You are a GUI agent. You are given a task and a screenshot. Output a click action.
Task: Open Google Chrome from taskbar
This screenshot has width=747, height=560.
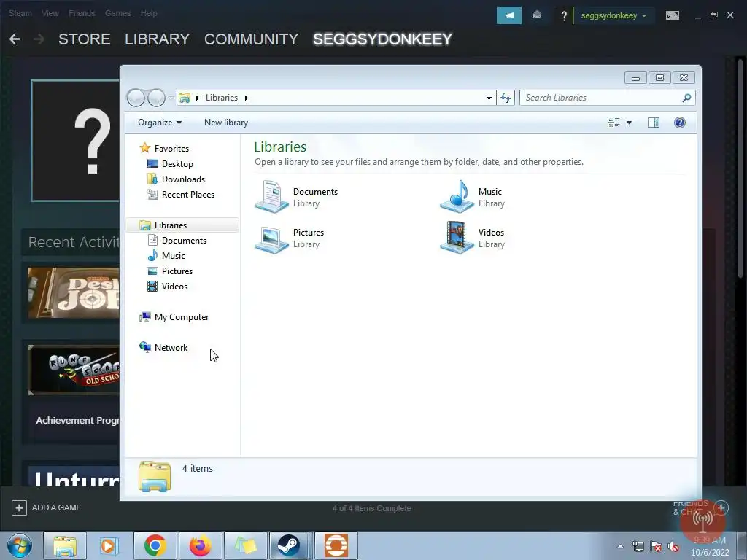click(x=155, y=545)
